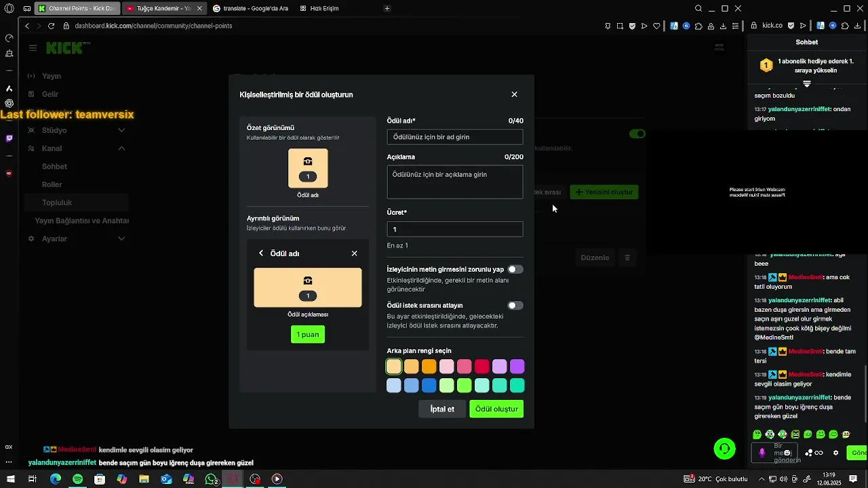Open WhatsApp from the taskbar
Viewport: 868px width, 488px height.
coord(212,479)
